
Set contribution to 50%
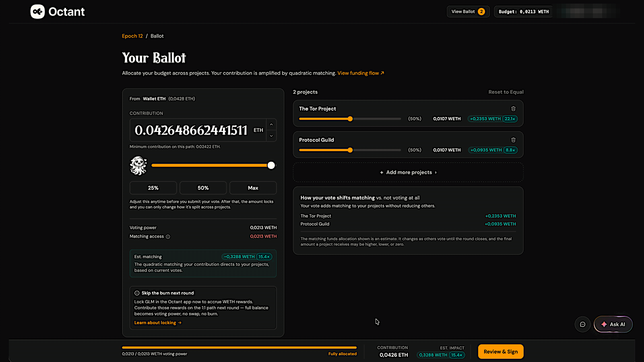pyautogui.click(x=203, y=188)
